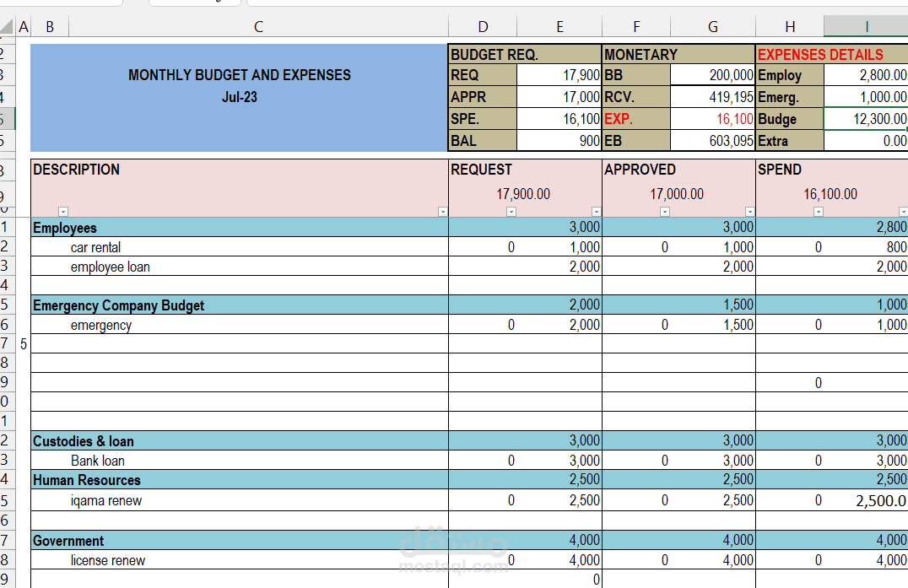Open column I filter arrow under SPEND
This screenshot has height=588, width=908.
coord(904,212)
